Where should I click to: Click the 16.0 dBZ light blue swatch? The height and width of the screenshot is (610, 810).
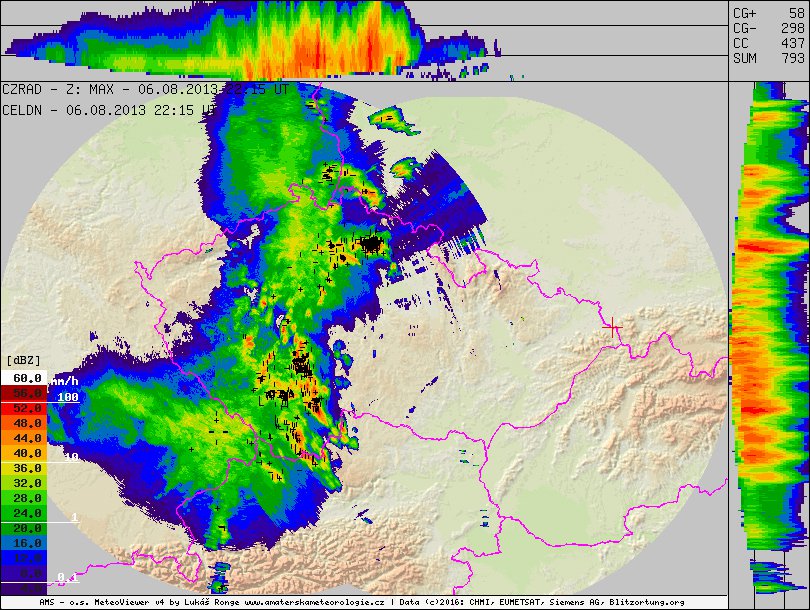(24, 543)
